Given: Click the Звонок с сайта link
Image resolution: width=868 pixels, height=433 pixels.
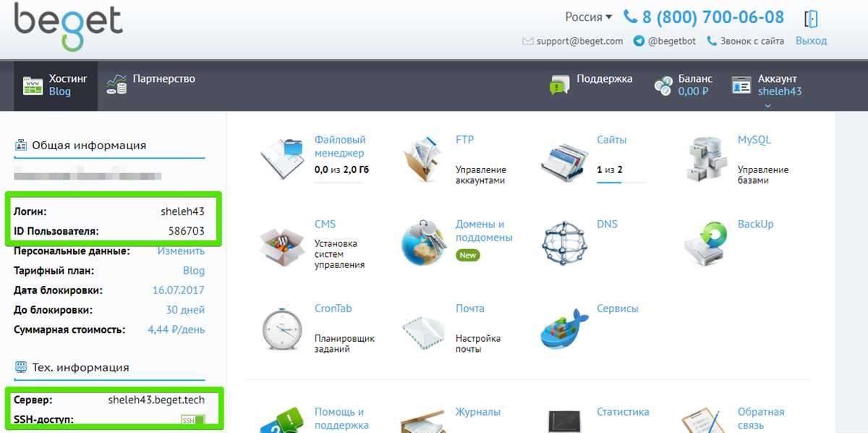Looking at the screenshot, I should tap(752, 41).
